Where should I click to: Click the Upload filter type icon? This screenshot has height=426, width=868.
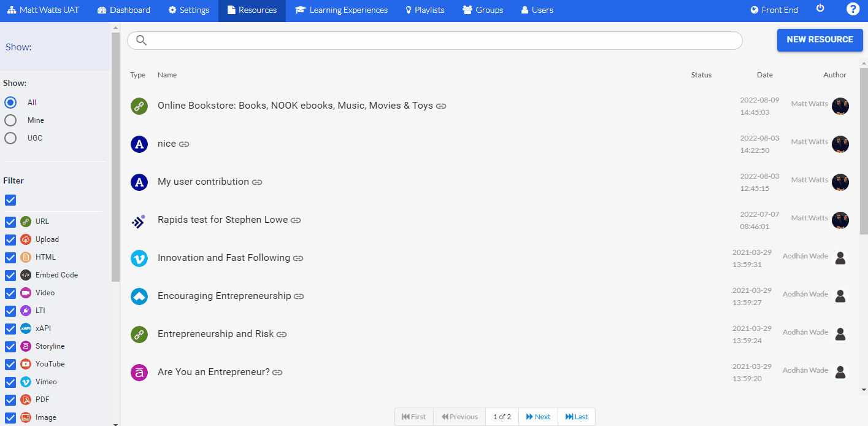tap(26, 239)
